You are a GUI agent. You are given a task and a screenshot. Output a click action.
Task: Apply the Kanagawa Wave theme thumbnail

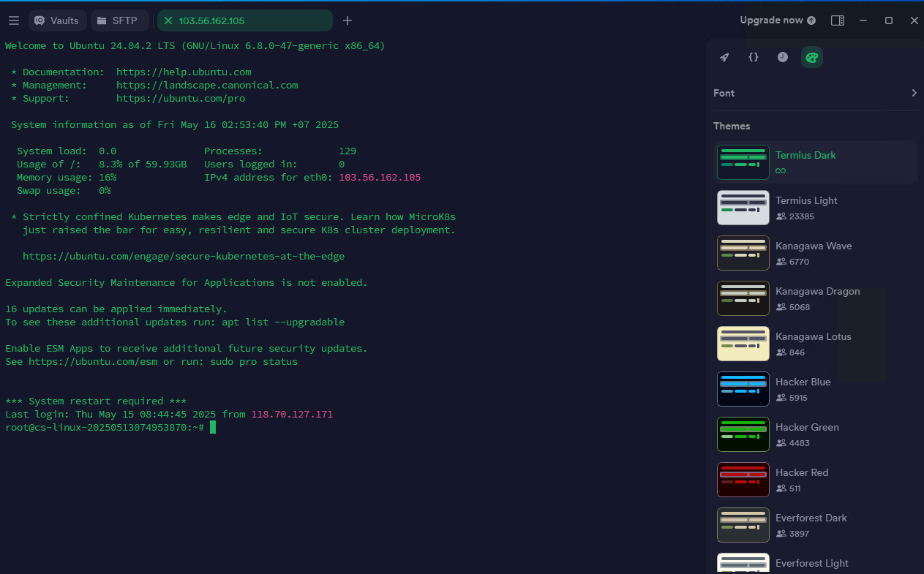click(743, 253)
